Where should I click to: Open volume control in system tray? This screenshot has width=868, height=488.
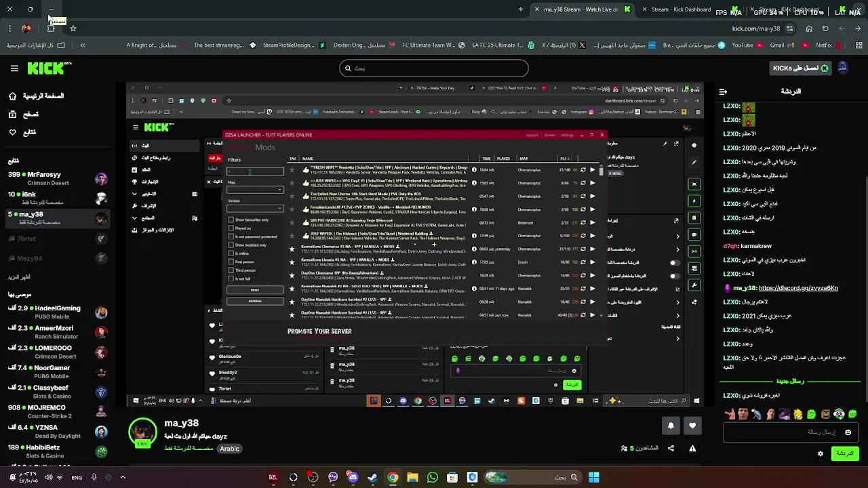(48, 477)
